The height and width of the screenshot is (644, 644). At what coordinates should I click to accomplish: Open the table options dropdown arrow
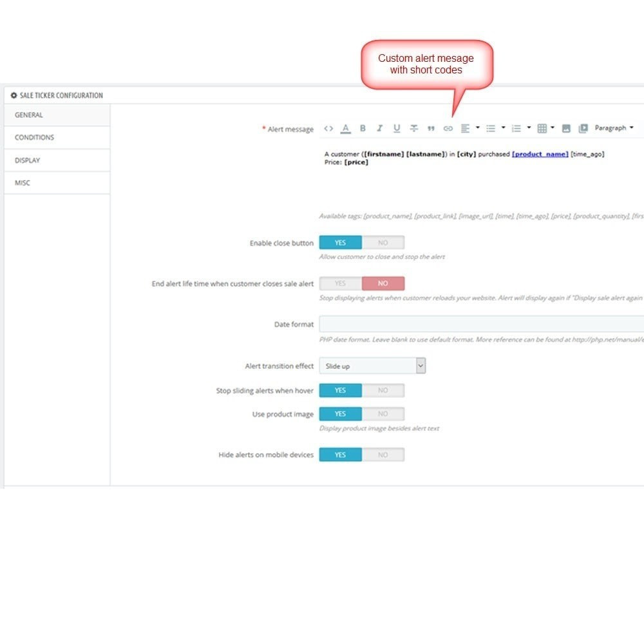click(x=553, y=128)
